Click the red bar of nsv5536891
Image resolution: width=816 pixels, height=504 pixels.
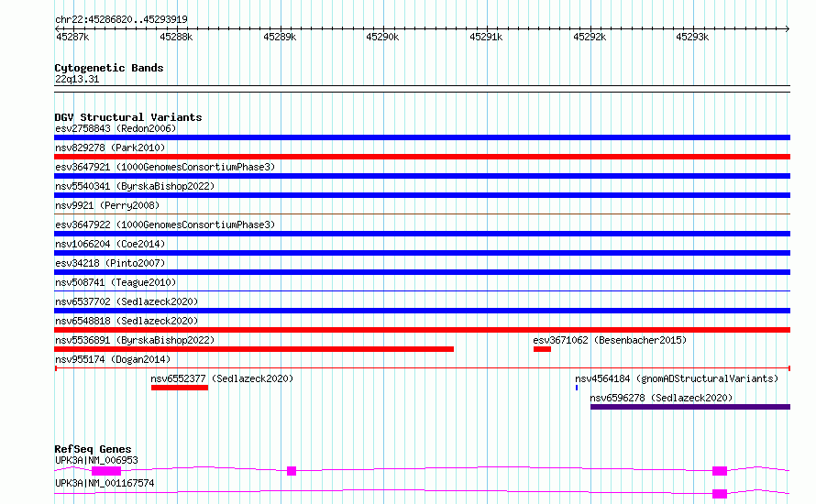pos(254,349)
